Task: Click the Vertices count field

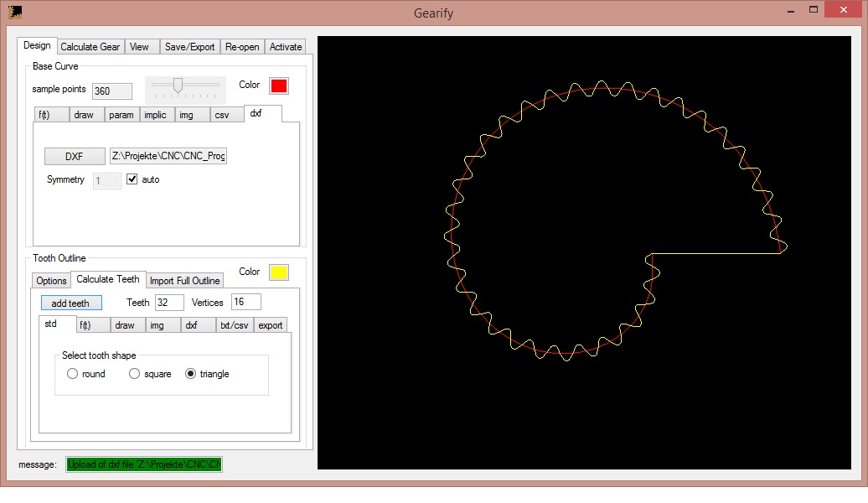Action: click(245, 302)
